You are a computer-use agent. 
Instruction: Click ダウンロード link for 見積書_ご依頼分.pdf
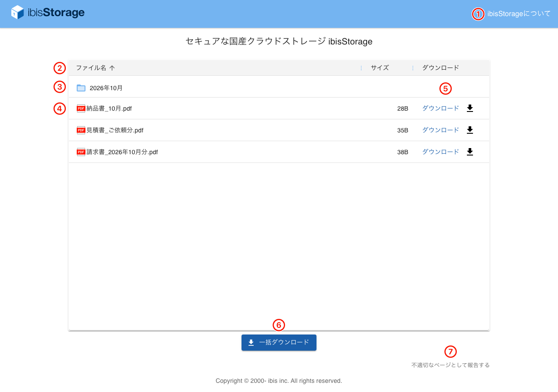tap(441, 130)
